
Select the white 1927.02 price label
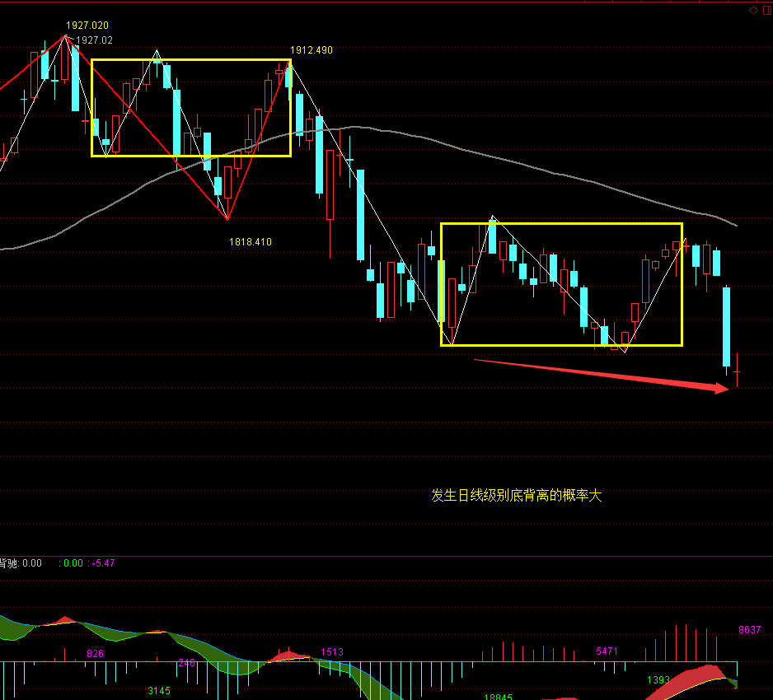[x=94, y=40]
